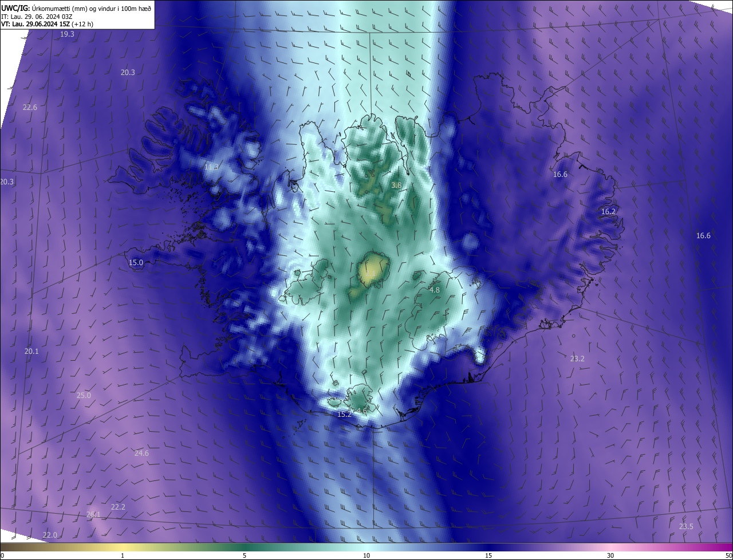
Task: Click the map value 20.1
Action: click(x=31, y=352)
